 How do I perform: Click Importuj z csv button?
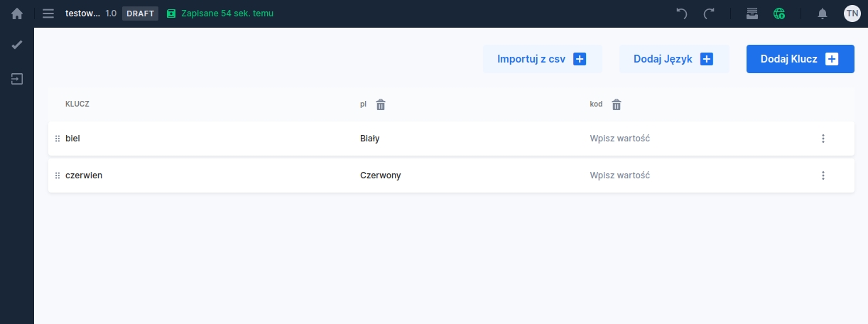[x=542, y=59]
